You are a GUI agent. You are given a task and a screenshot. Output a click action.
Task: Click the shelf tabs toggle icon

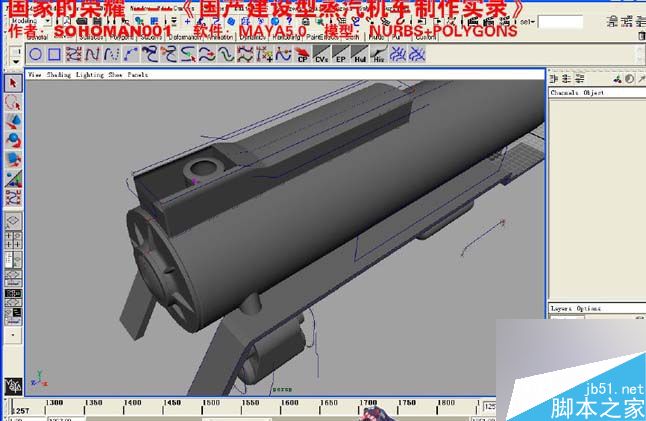[x=15, y=52]
